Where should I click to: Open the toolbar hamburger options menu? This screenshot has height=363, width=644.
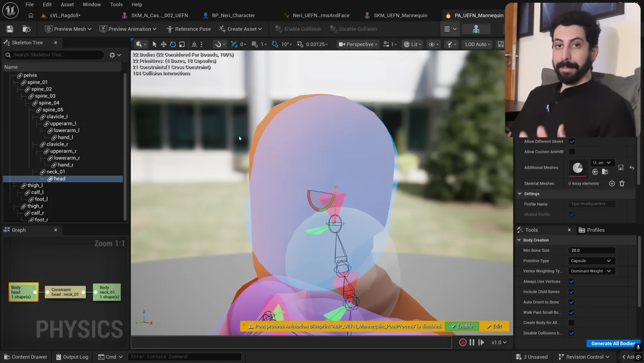[450, 29]
